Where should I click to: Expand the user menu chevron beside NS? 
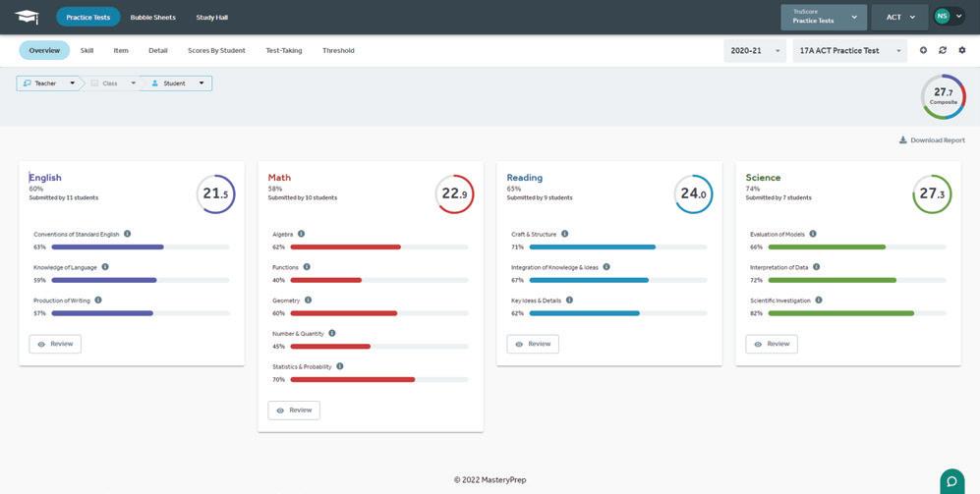pyautogui.click(x=958, y=17)
